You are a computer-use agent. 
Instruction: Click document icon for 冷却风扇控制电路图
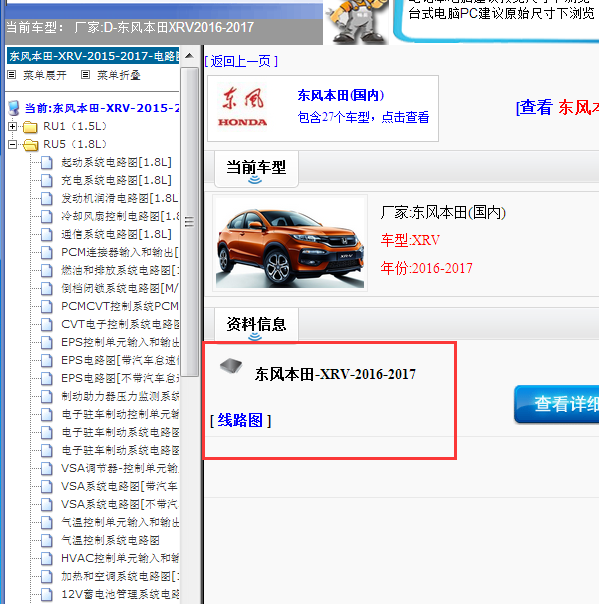[47, 216]
